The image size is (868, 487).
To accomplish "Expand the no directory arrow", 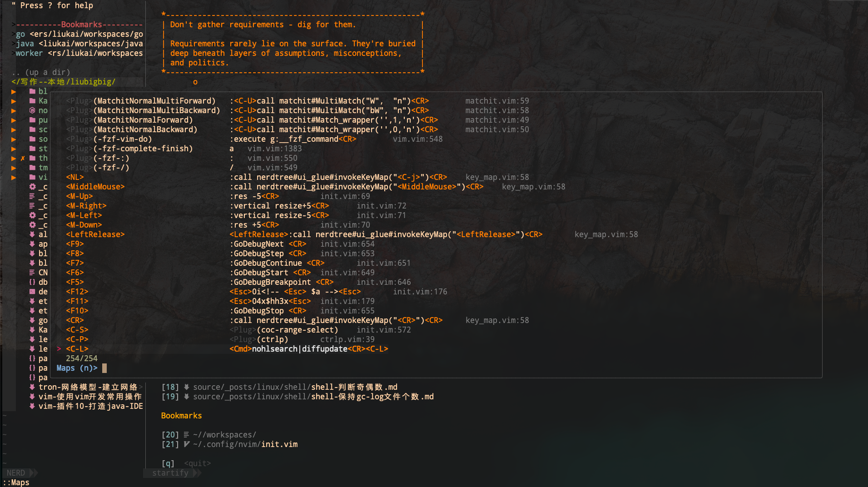I will coord(14,110).
